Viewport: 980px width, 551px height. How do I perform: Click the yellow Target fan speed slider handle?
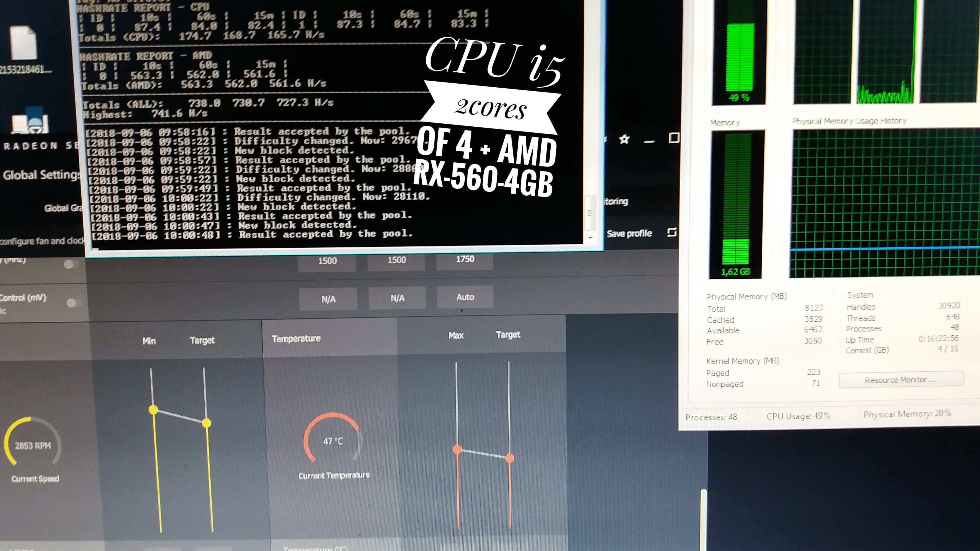click(x=207, y=423)
